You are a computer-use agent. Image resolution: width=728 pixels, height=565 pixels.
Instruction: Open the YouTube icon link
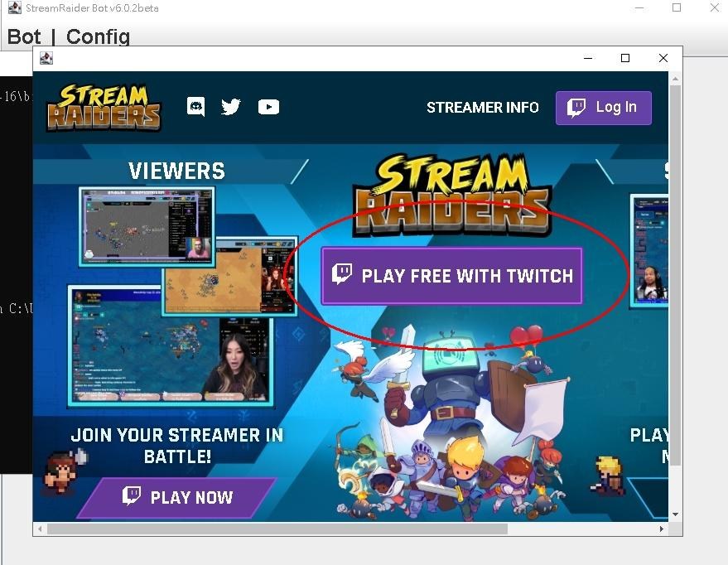[x=268, y=107]
